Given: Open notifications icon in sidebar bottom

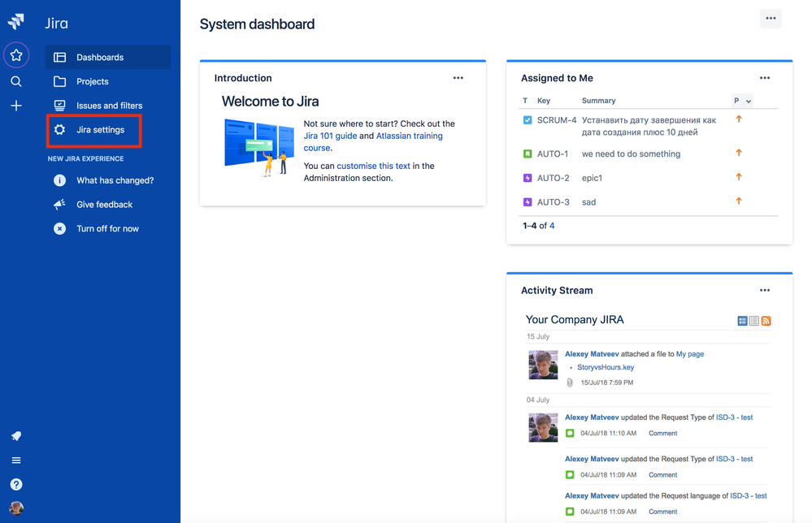Looking at the screenshot, I should tap(16, 436).
